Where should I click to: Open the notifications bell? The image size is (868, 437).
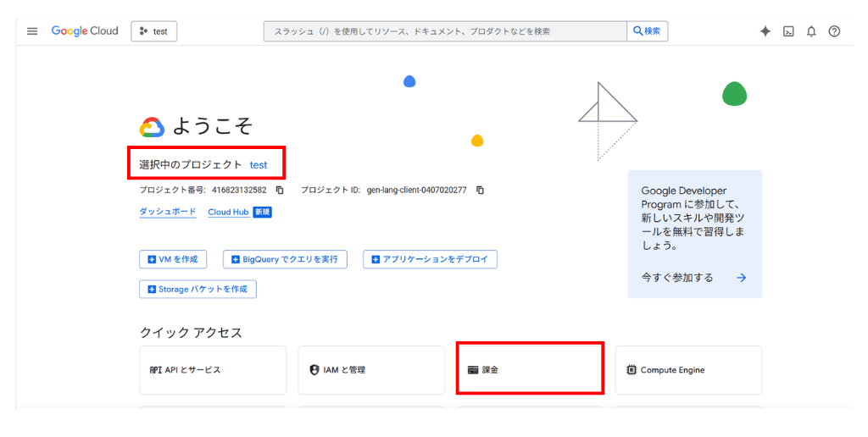pos(811,31)
